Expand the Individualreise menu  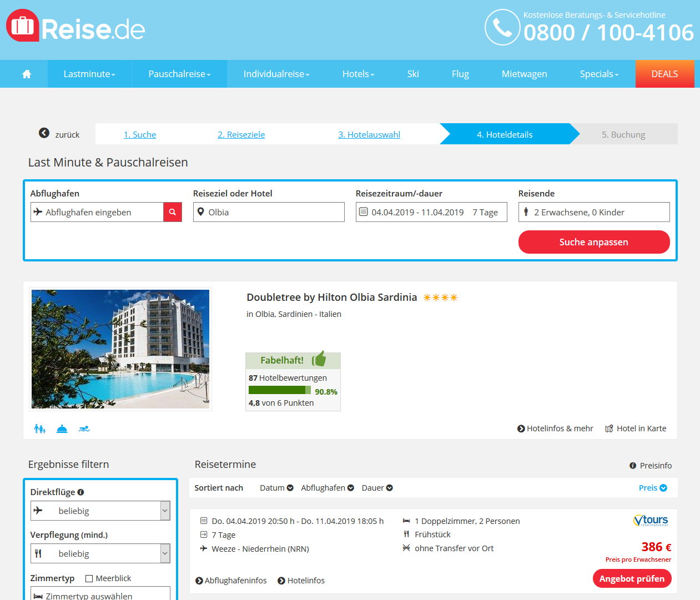coord(276,74)
